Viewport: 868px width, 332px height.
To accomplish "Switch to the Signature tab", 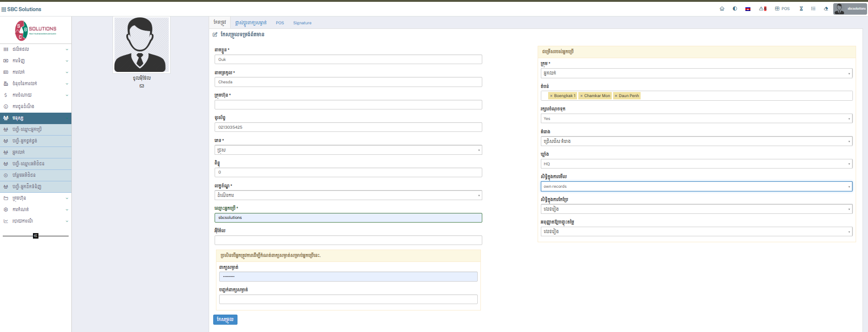I will [302, 23].
